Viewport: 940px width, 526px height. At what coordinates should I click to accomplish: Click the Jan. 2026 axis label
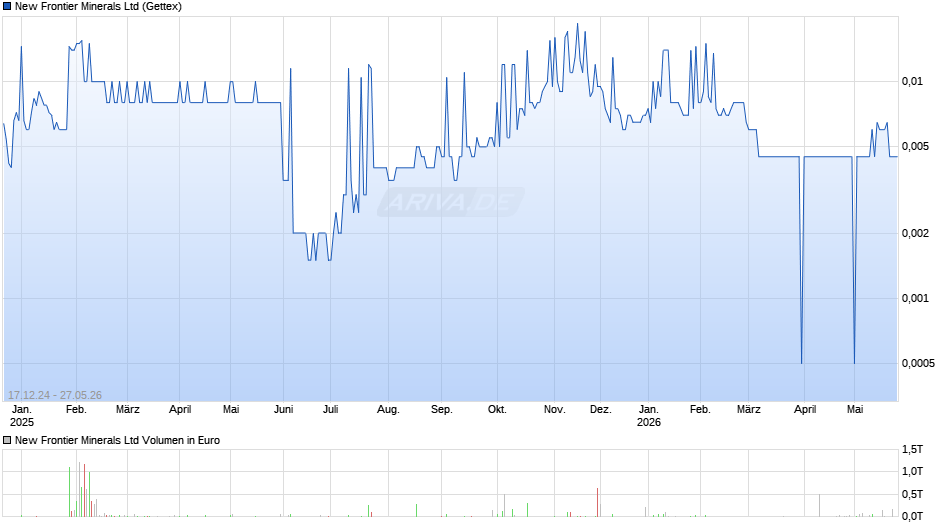[x=649, y=416]
